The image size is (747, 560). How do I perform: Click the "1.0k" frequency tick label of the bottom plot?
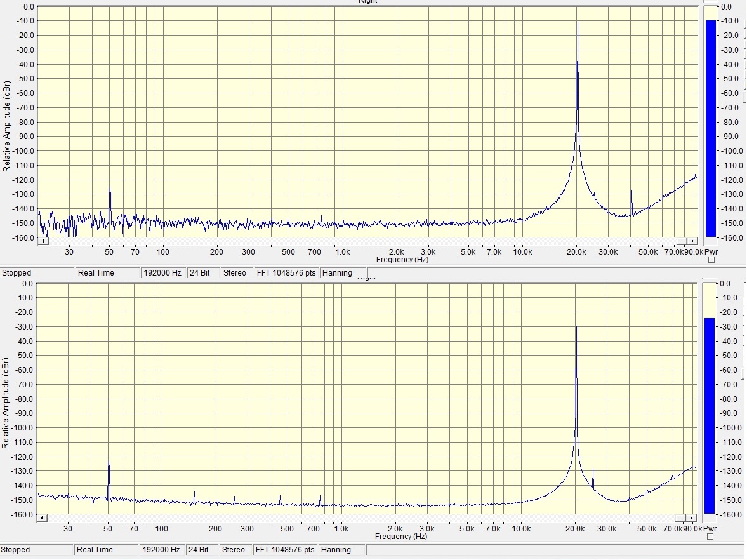click(341, 528)
